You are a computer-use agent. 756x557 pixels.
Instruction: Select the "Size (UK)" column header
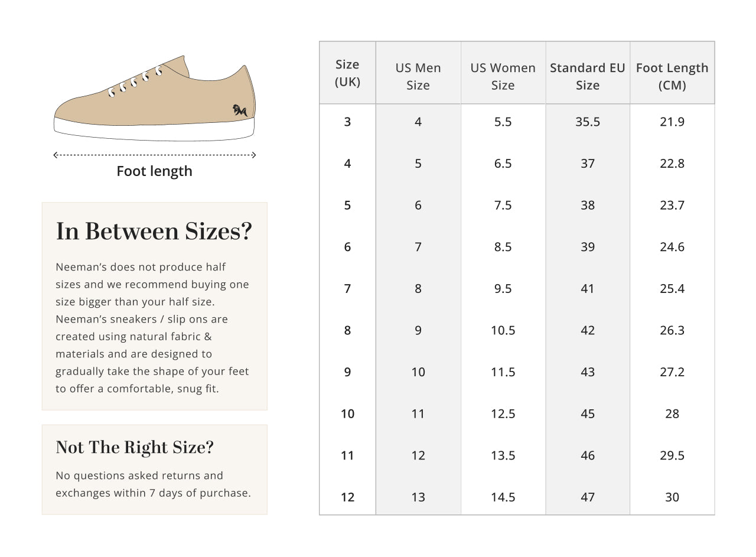pyautogui.click(x=347, y=73)
